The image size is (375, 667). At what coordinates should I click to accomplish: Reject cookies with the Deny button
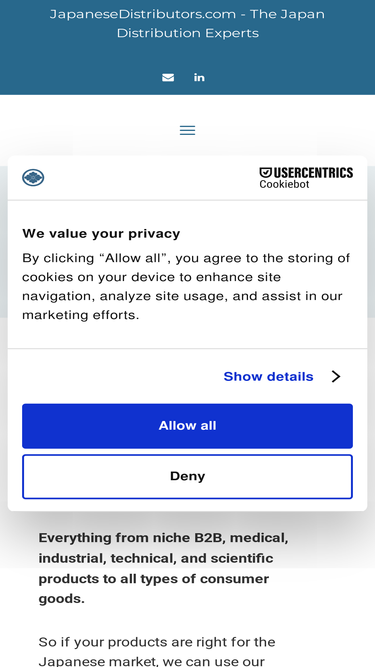[x=188, y=476]
